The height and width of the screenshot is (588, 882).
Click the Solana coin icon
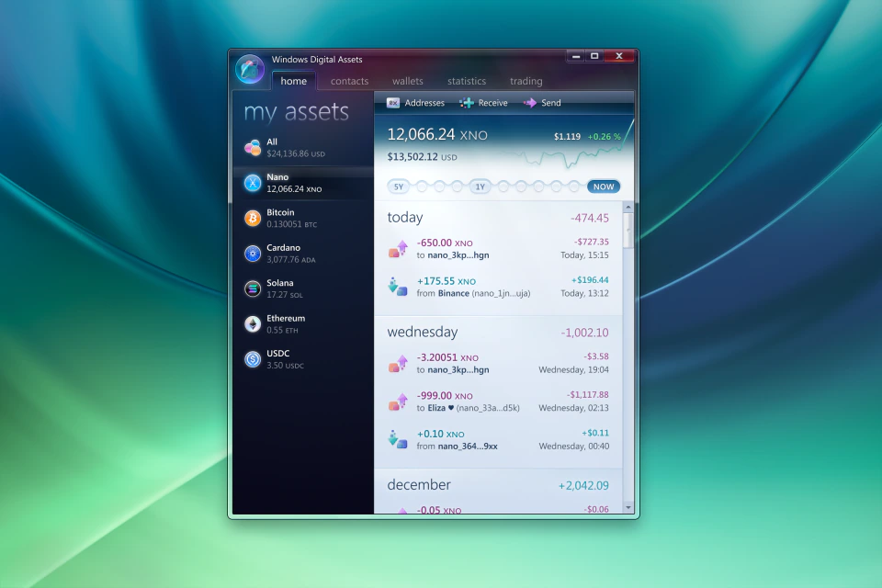click(251, 288)
